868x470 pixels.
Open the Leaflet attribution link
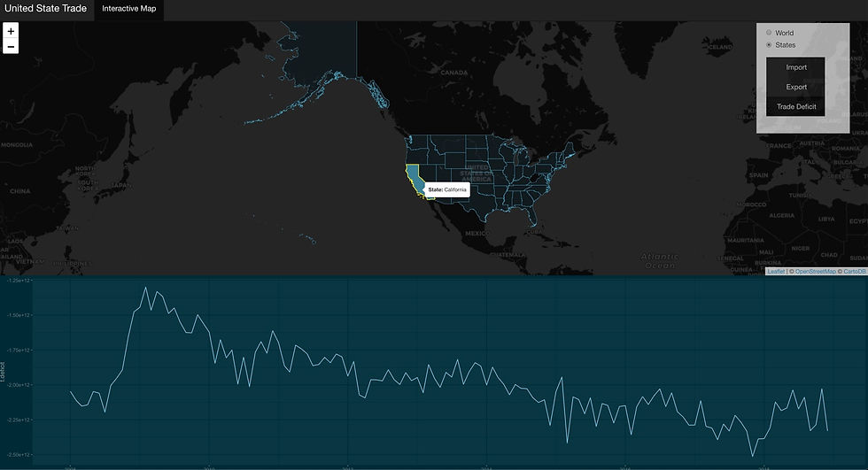[776, 272]
